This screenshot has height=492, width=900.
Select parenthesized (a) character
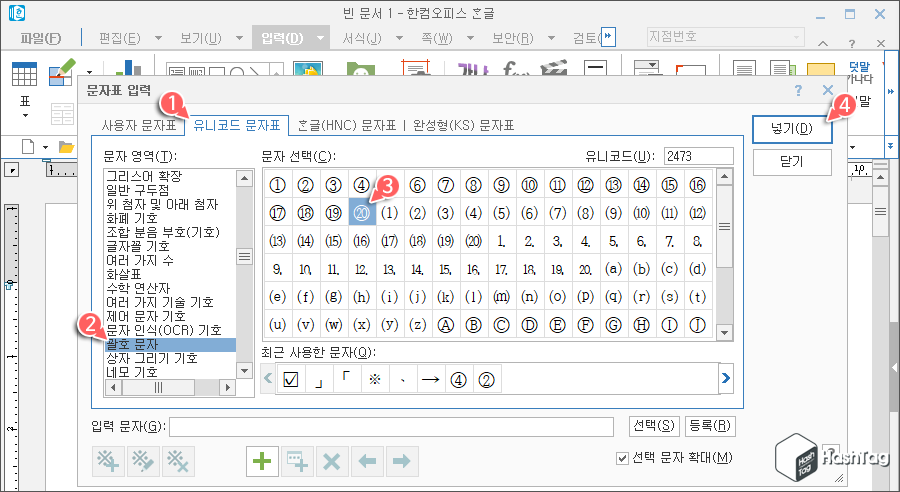[613, 269]
